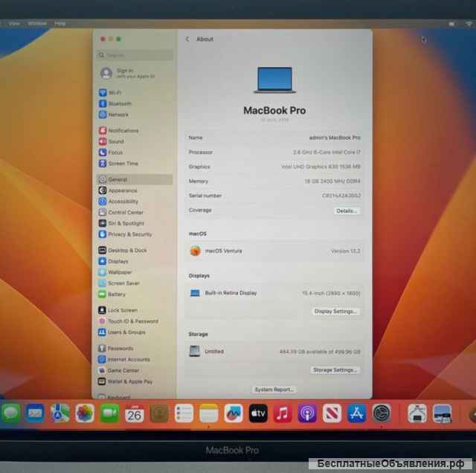
Task: Open Screen Saver settings
Action: [119, 283]
